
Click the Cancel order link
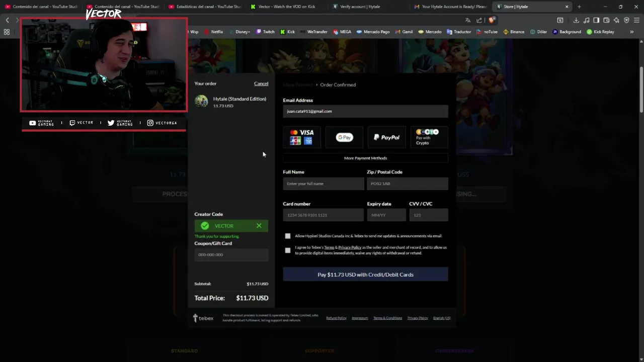tap(261, 83)
